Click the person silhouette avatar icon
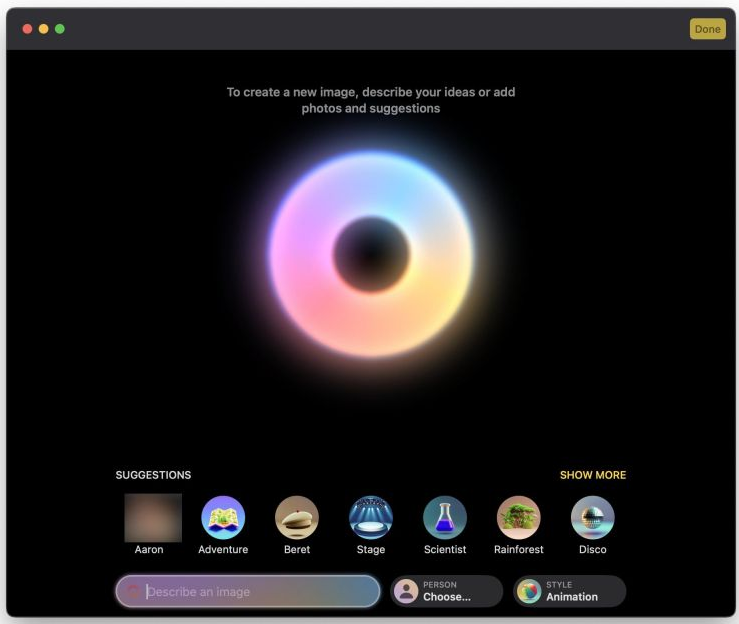This screenshot has width=739, height=624. tap(406, 591)
